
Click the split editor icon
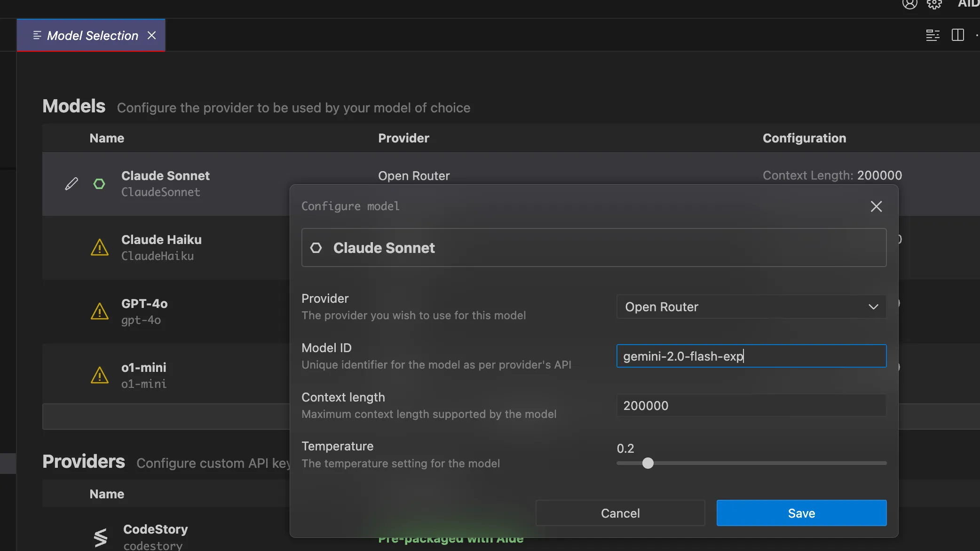[x=958, y=35]
